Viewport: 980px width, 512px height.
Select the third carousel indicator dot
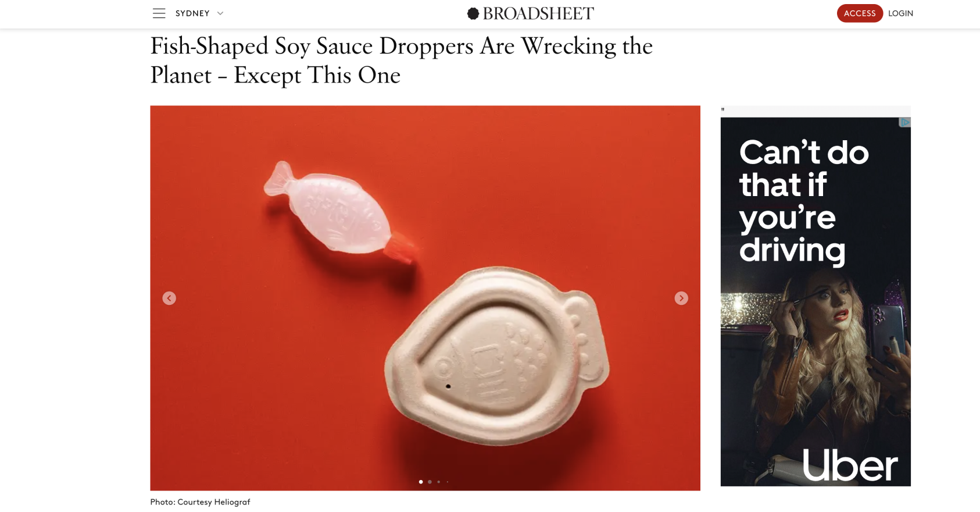coord(438,482)
